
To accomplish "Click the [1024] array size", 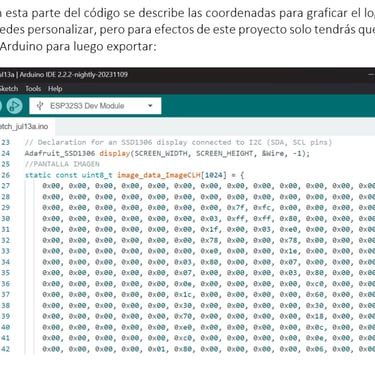I will [x=214, y=175].
